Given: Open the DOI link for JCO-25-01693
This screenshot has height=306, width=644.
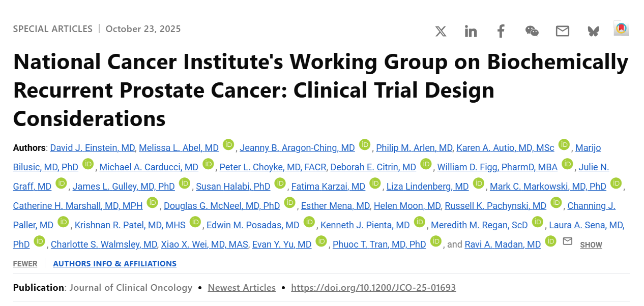Looking at the screenshot, I should click(373, 288).
